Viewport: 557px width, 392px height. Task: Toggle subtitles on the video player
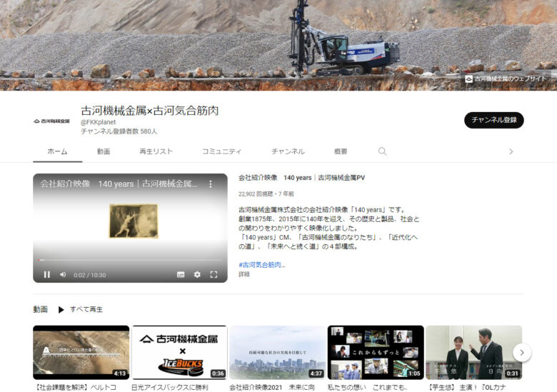point(181,274)
